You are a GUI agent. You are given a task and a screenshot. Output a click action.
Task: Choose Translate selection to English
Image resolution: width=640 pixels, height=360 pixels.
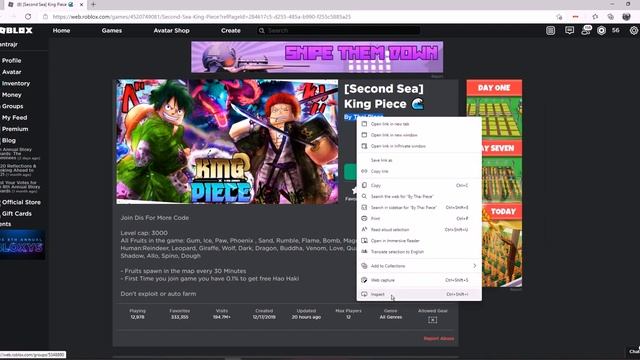click(x=419, y=252)
